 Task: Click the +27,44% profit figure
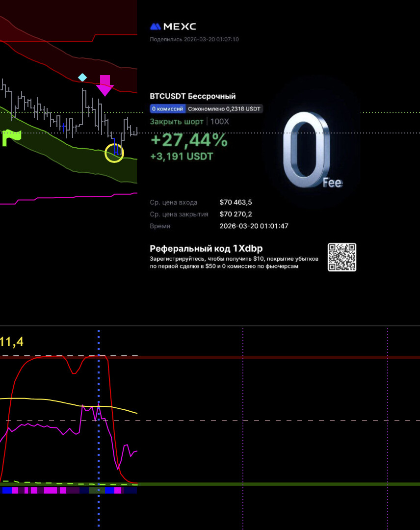coord(189,140)
